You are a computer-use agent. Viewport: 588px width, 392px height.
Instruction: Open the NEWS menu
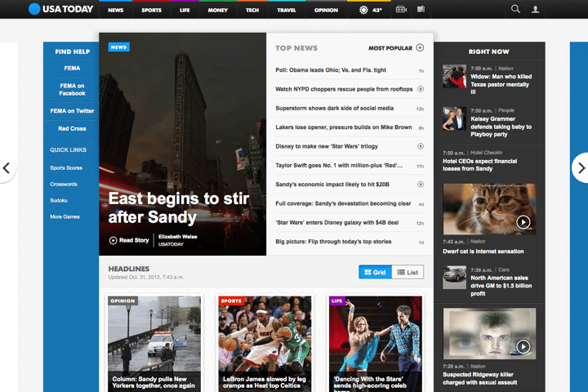tap(115, 10)
